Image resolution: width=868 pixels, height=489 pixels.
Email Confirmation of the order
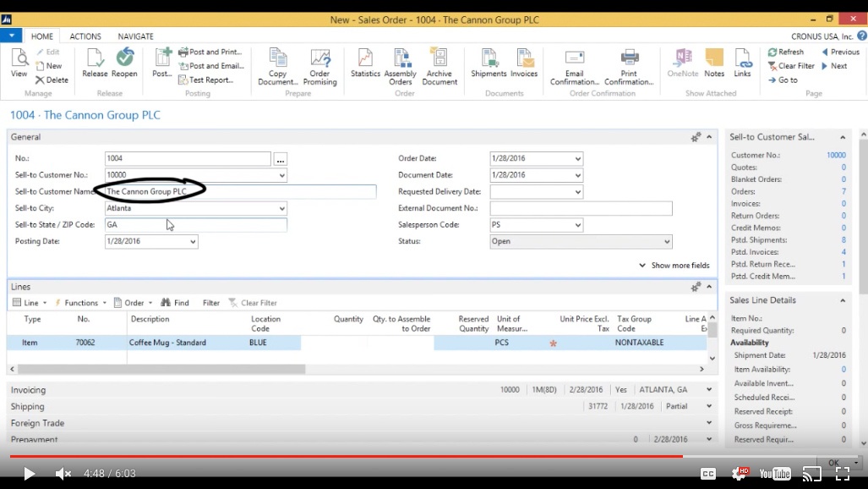click(x=575, y=67)
